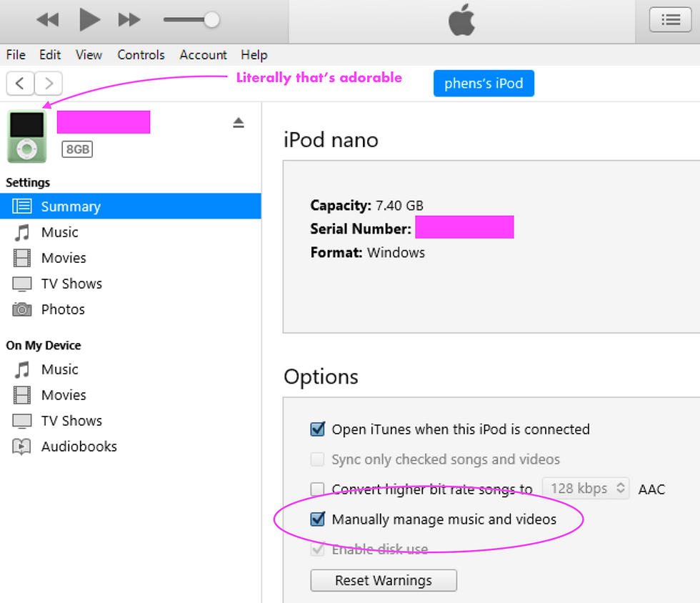Click the film strip icon under Settings

[x=22, y=258]
